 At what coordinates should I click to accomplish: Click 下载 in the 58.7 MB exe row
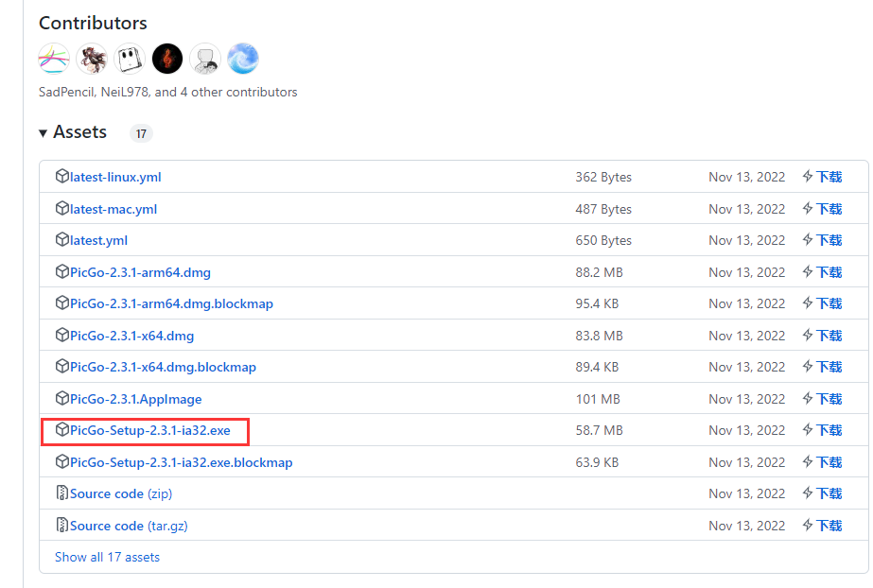pos(829,430)
